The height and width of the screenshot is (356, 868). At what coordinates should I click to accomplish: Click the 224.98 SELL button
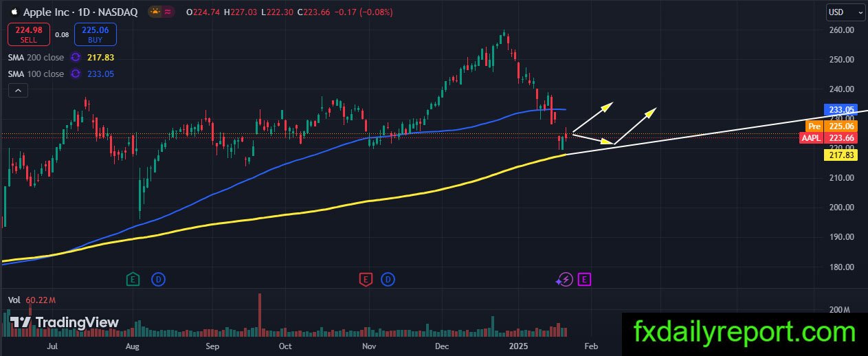28,34
